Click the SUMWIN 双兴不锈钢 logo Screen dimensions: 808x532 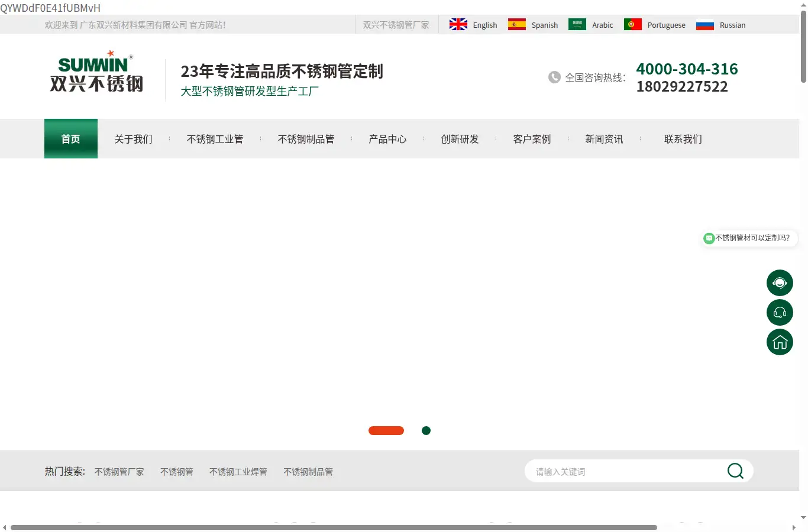(x=96, y=72)
